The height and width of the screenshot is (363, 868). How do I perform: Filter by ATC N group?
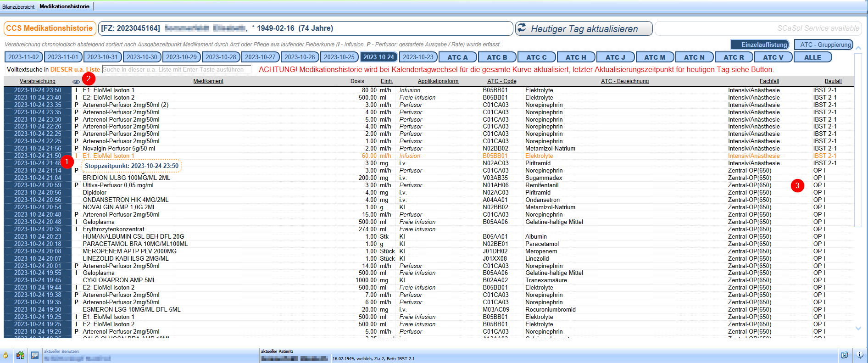pos(694,57)
